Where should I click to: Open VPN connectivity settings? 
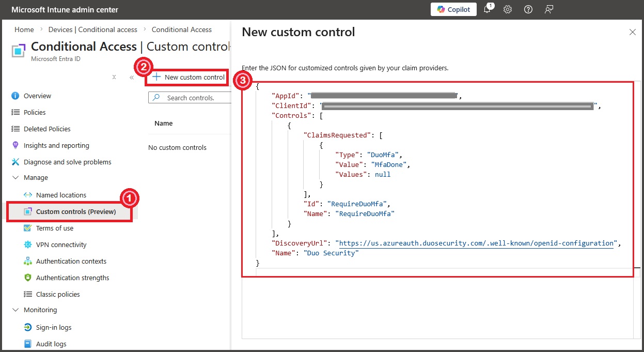click(61, 244)
